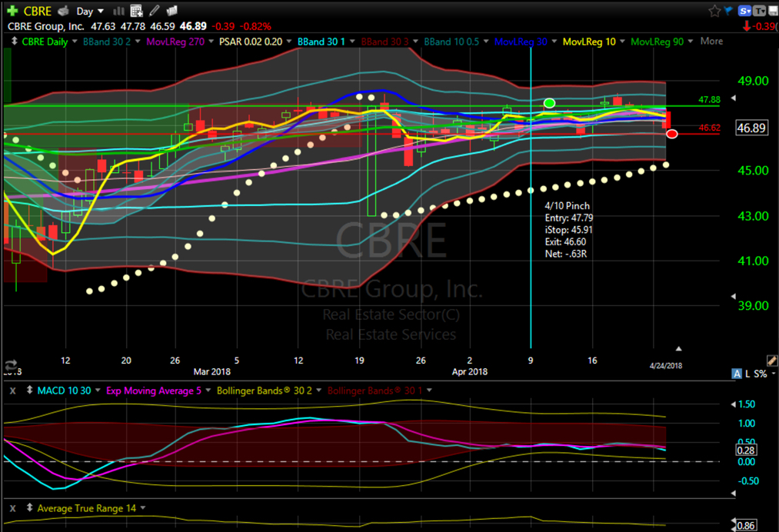Click the save disk icon at top right
This screenshot has height=532, width=779.
pyautogui.click(x=773, y=11)
